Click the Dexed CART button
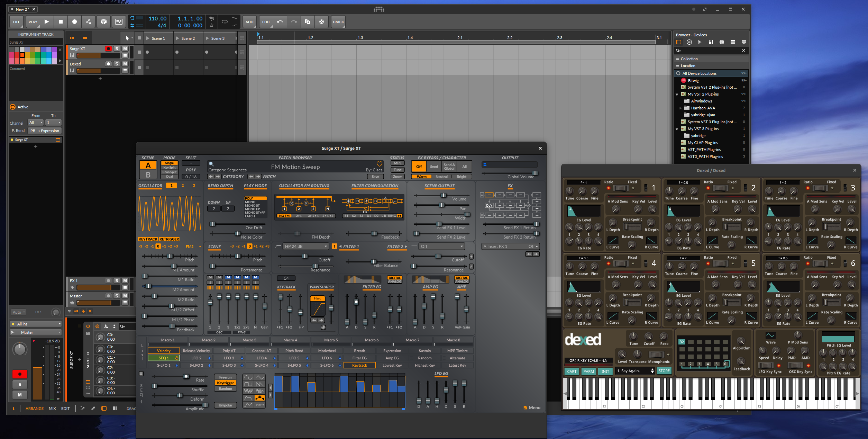 [572, 371]
